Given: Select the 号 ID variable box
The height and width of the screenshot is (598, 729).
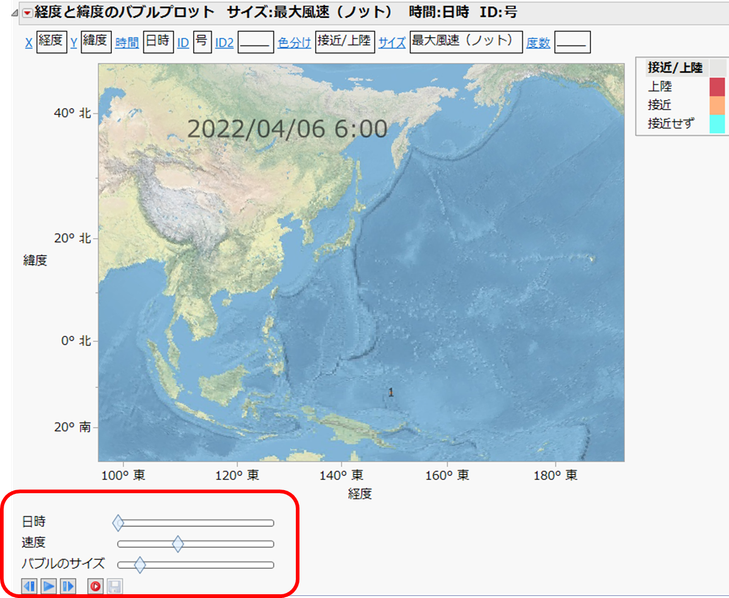Looking at the screenshot, I should (202, 42).
